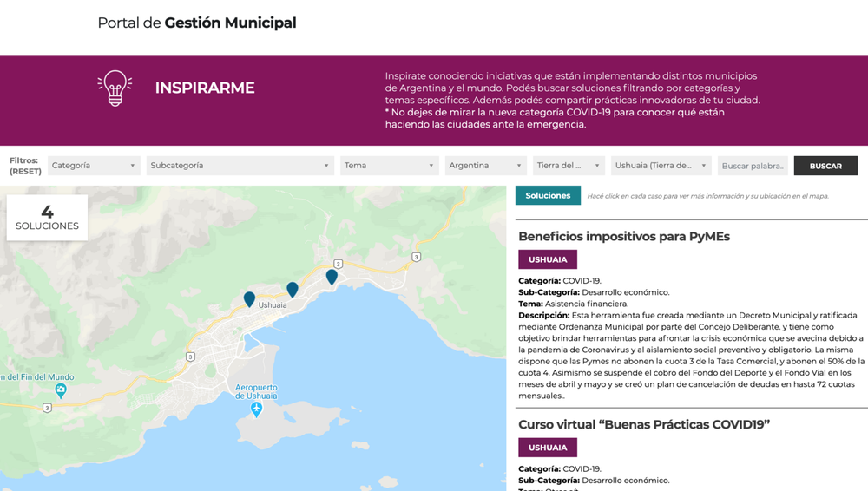Click the Ushuaia city label on map
This screenshot has width=868, height=491.
[273, 305]
